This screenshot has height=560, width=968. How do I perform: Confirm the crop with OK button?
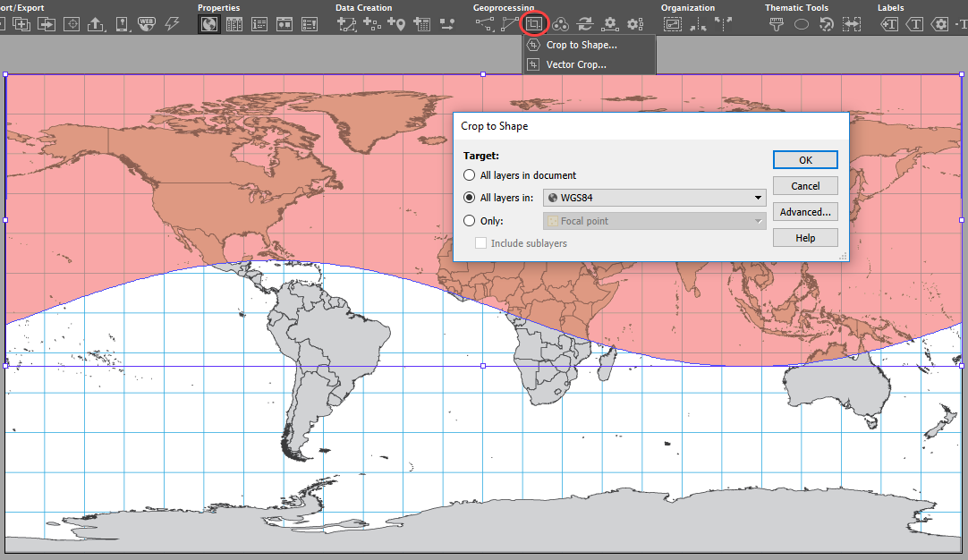[805, 160]
